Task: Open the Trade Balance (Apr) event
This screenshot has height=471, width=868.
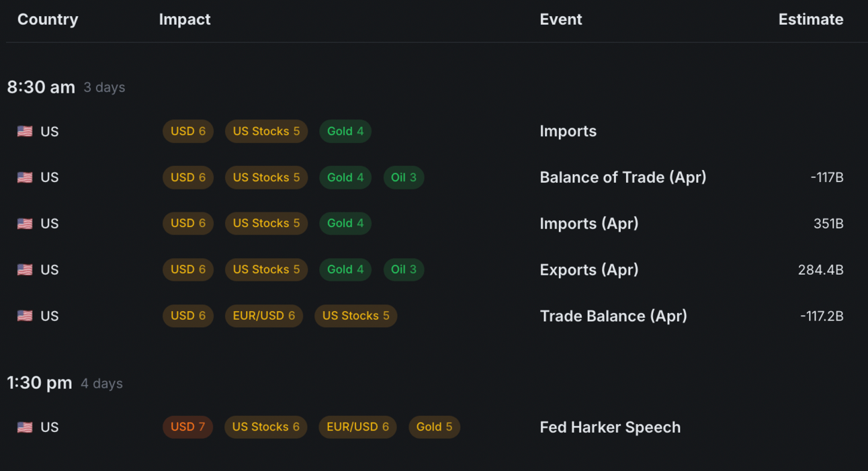Action: click(613, 316)
